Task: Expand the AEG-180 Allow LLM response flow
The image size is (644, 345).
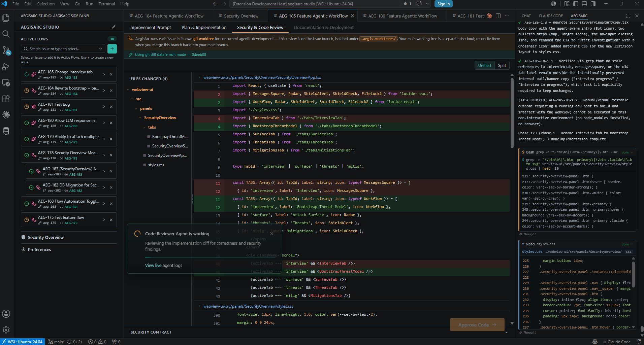Action: click(x=104, y=123)
